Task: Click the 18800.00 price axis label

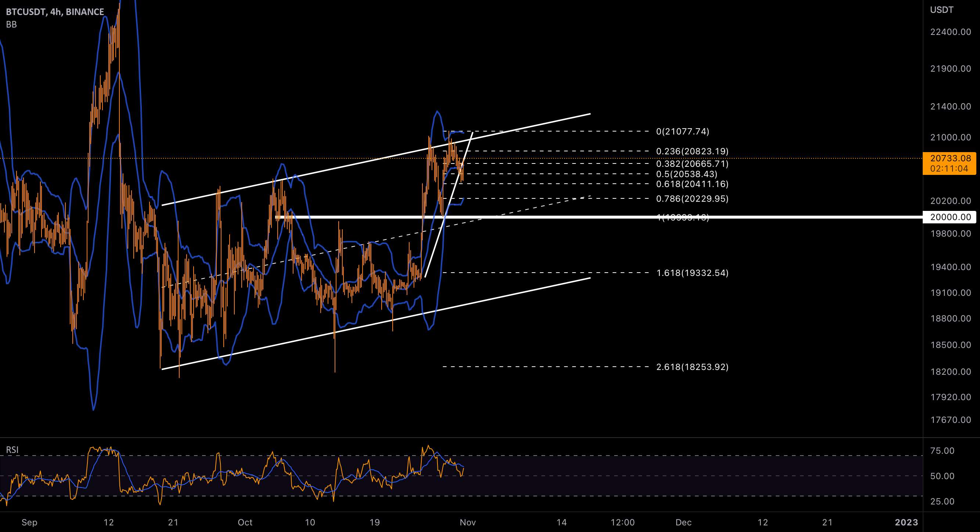Action: 950,318
